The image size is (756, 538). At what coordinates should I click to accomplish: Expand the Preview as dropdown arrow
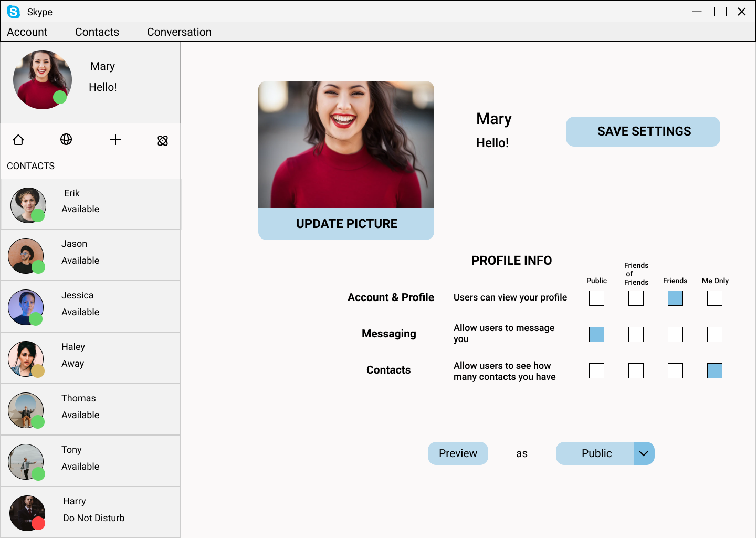tap(644, 453)
